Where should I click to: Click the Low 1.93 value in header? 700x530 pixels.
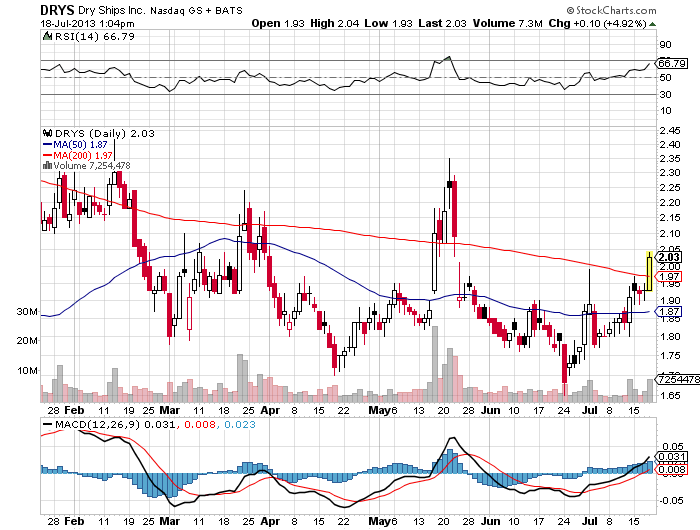coord(388,23)
